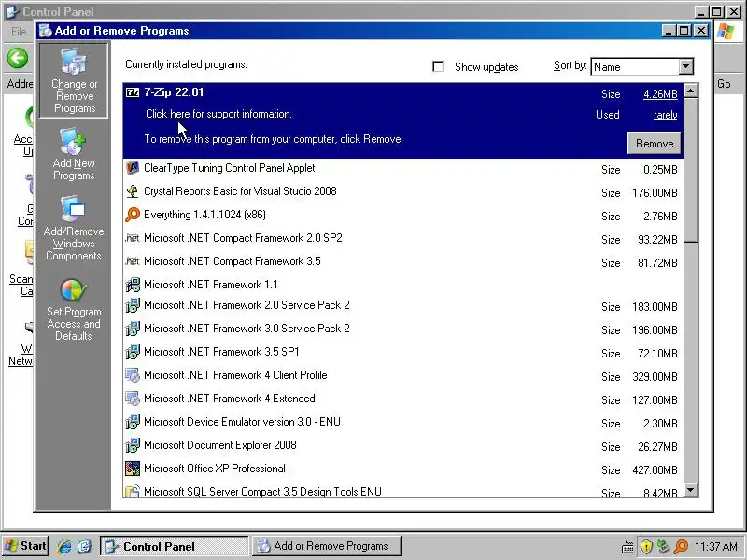Select Microsoft Office XP Professional entry

coord(403,469)
